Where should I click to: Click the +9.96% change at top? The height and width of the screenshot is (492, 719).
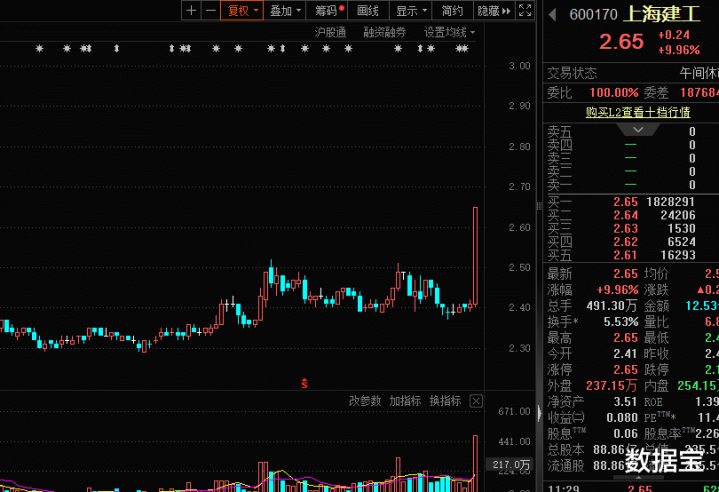679,50
